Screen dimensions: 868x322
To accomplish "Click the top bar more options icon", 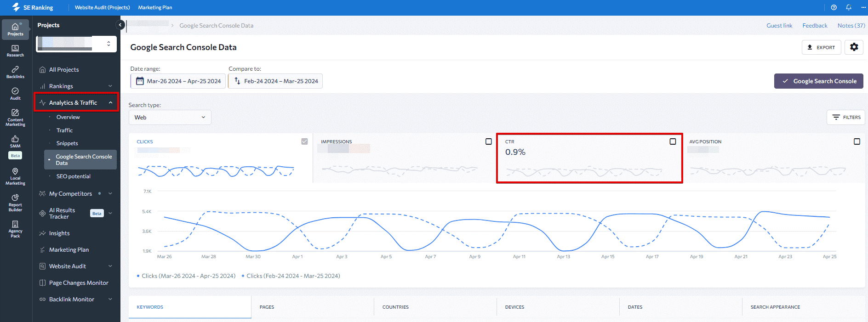I will pos(863,7).
